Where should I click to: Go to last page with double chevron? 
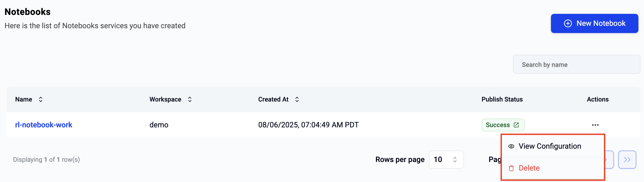(627, 160)
